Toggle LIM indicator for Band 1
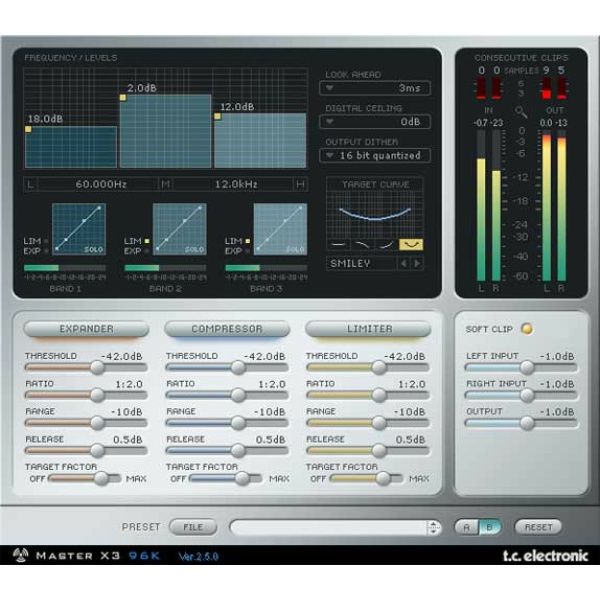 (x=46, y=241)
